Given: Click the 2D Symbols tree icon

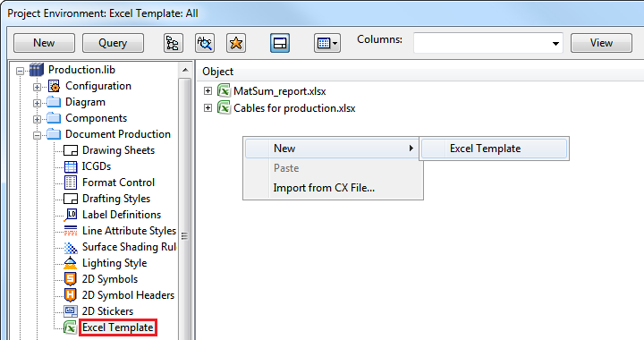Looking at the screenshot, I should (71, 279).
